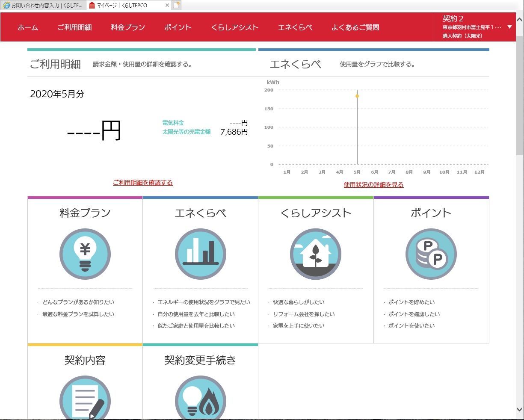Click the ポイント card heading
This screenshot has width=524, height=420.
pyautogui.click(x=431, y=213)
